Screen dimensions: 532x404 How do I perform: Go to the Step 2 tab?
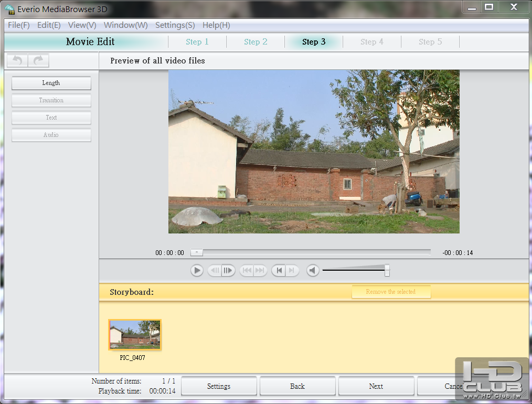click(256, 42)
